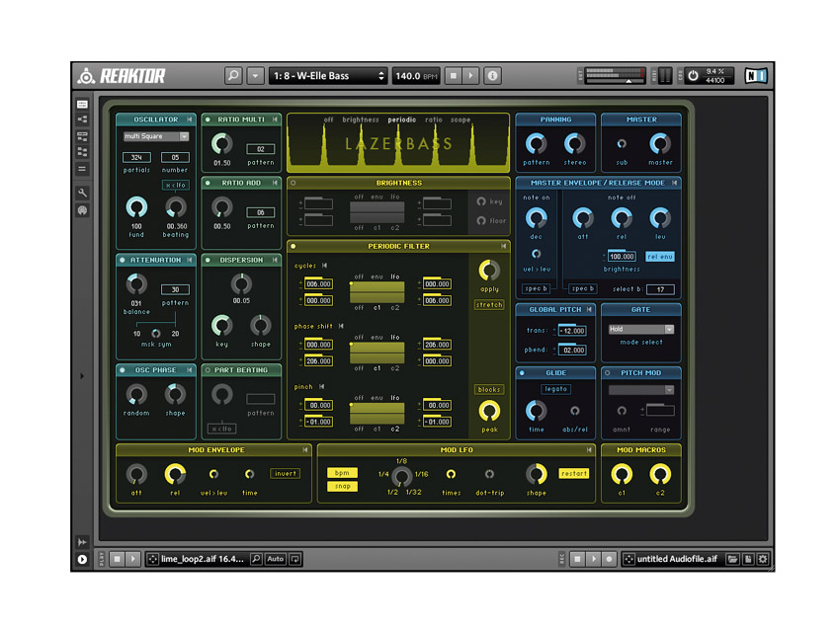
Task: Adjust the Mod Macros c1 knob
Action: [622, 474]
